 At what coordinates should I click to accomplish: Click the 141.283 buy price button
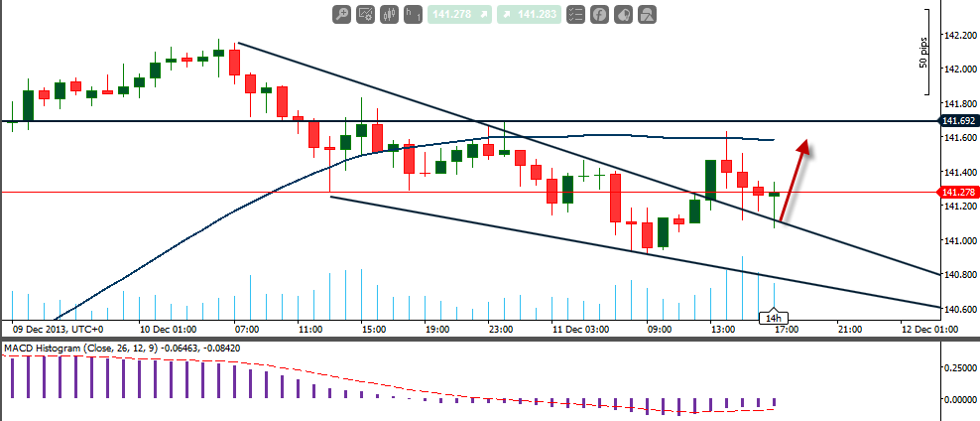[530, 14]
